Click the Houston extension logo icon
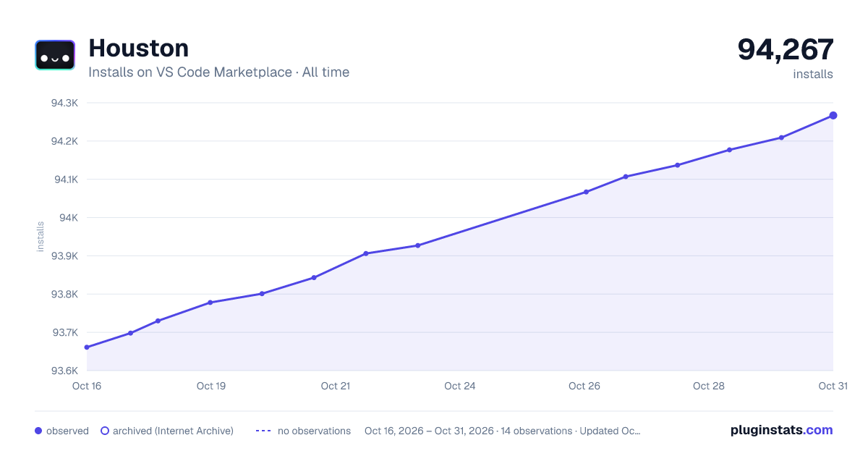Viewport: 868px width, 456px height. (55, 55)
